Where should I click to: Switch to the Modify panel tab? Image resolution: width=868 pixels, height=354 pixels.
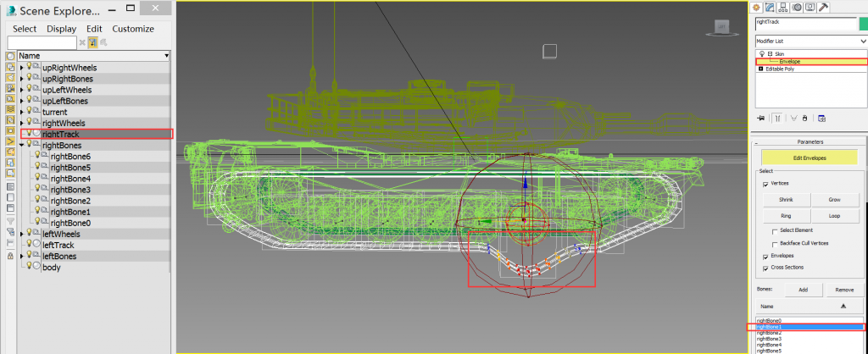click(x=770, y=8)
